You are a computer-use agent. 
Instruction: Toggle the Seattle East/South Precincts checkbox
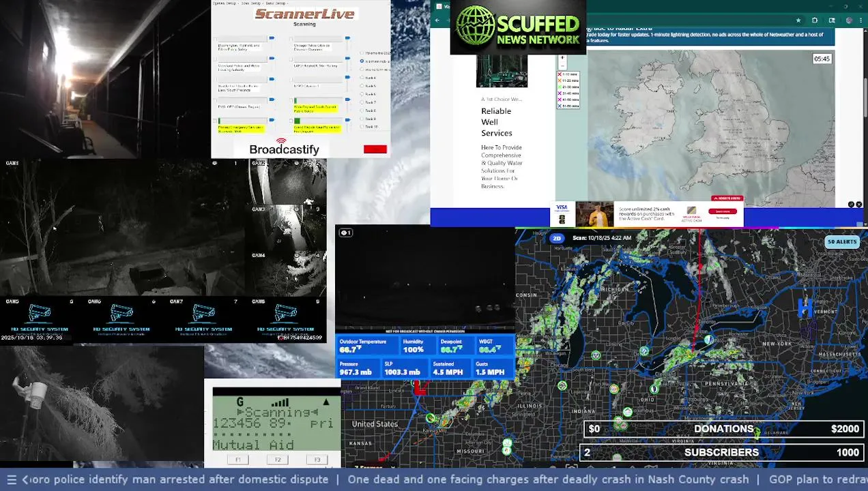[x=215, y=80]
